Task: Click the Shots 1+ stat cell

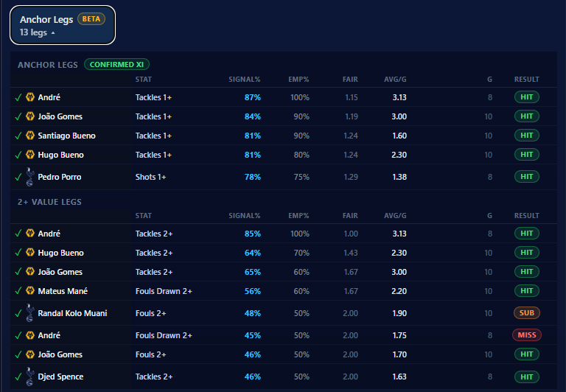Action: coord(150,177)
